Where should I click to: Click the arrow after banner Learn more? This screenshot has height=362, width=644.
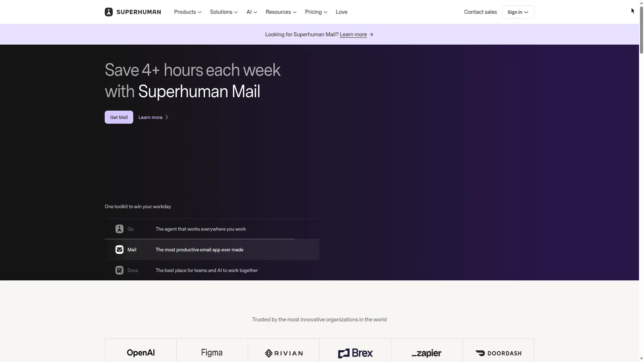[x=371, y=35]
